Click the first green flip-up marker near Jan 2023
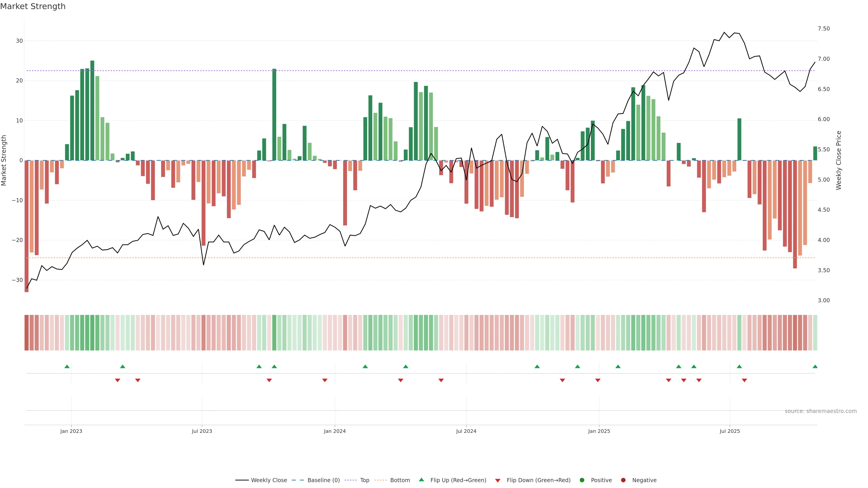The image size is (868, 488). pyautogui.click(x=67, y=366)
